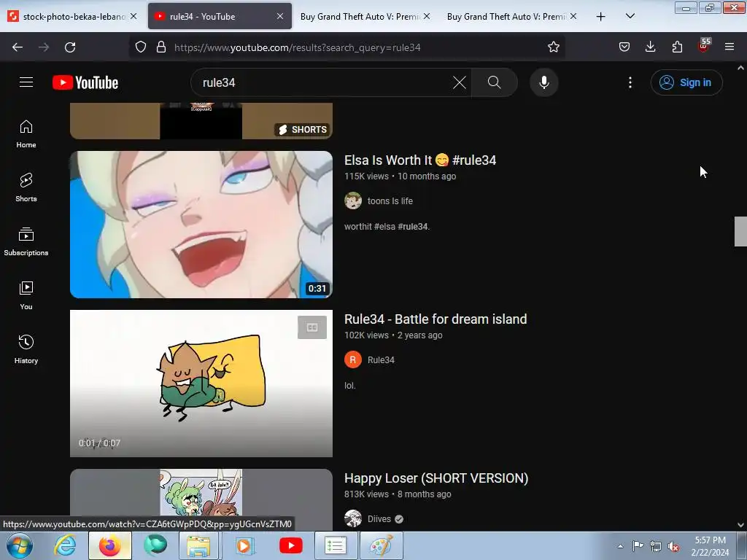Click the scrollbar down arrow
The height and width of the screenshot is (560, 747).
[x=740, y=525]
